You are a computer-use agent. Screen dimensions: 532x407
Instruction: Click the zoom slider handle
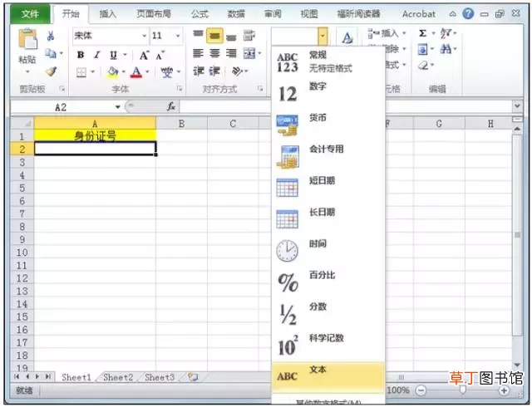(463, 390)
